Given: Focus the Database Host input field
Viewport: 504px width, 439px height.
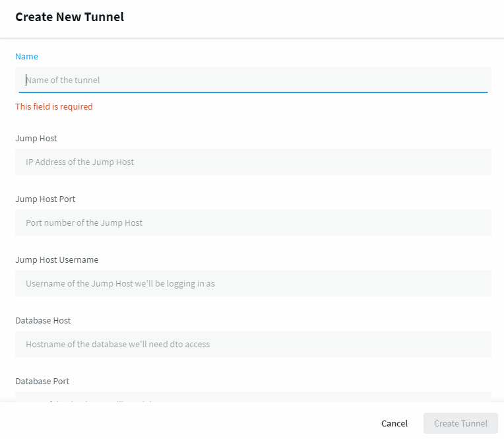Looking at the screenshot, I should coord(253,344).
